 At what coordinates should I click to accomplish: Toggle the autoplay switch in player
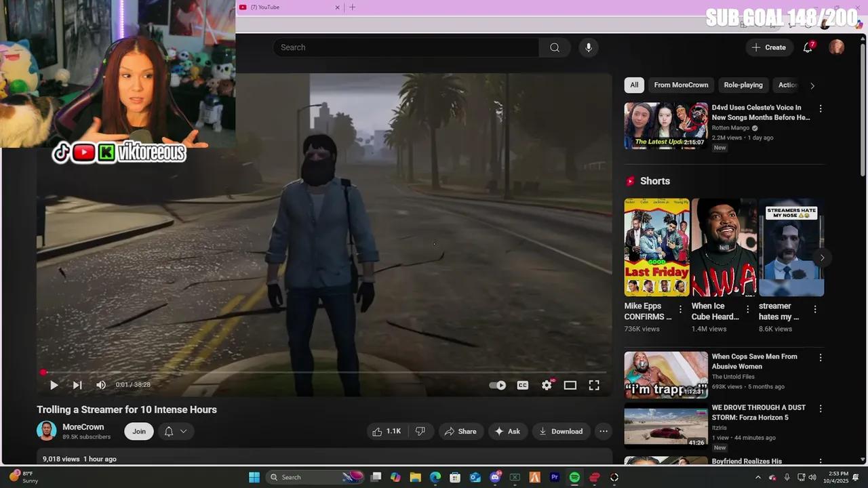tap(498, 385)
